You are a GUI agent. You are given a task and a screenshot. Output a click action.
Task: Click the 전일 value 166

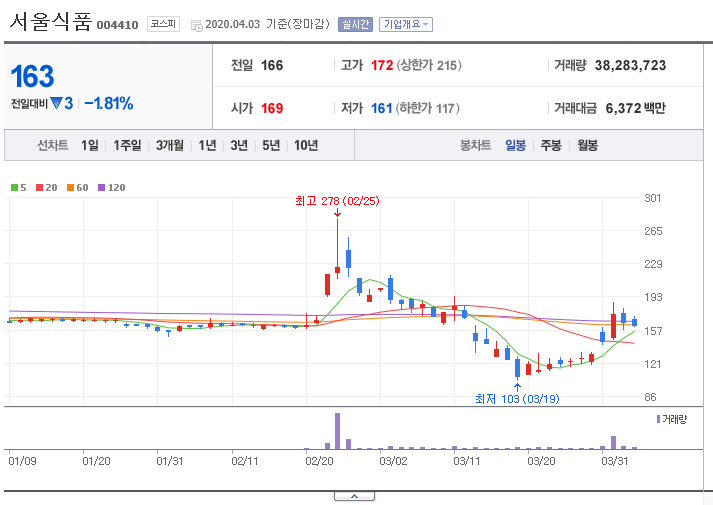point(272,65)
